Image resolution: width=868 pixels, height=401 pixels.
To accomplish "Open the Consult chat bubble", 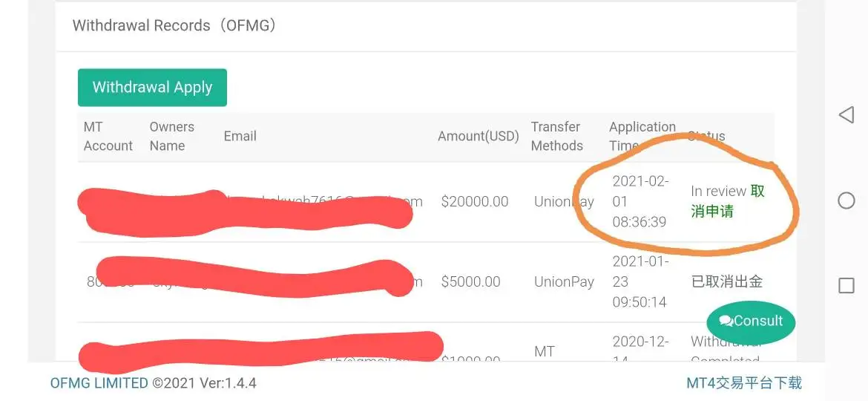I will pyautogui.click(x=750, y=322).
